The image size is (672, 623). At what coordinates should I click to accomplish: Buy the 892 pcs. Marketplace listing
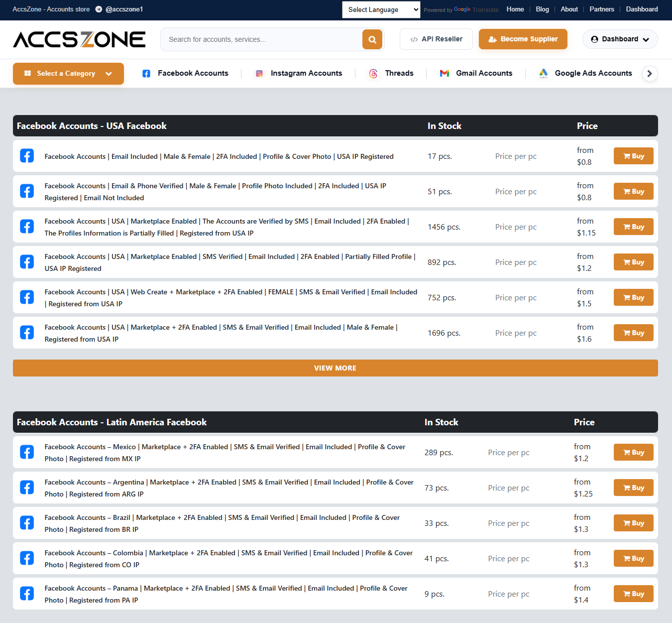[634, 262]
